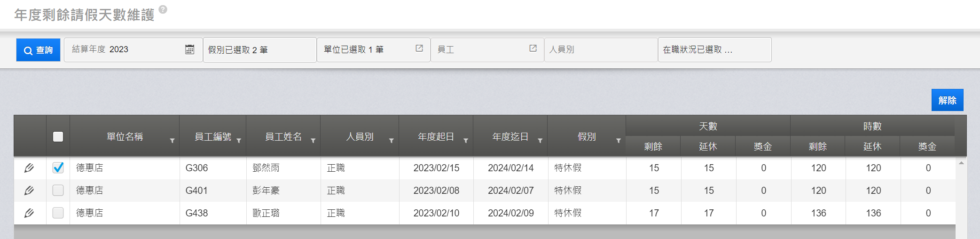This screenshot has height=239, width=980.
Task: Sort by 員工姓名 column header
Action: (x=283, y=137)
